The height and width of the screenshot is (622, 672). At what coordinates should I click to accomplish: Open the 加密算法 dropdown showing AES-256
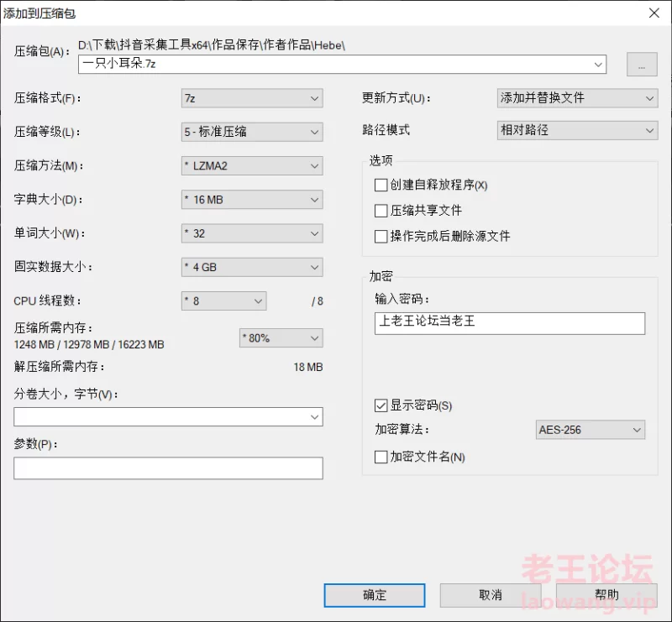pos(591,430)
